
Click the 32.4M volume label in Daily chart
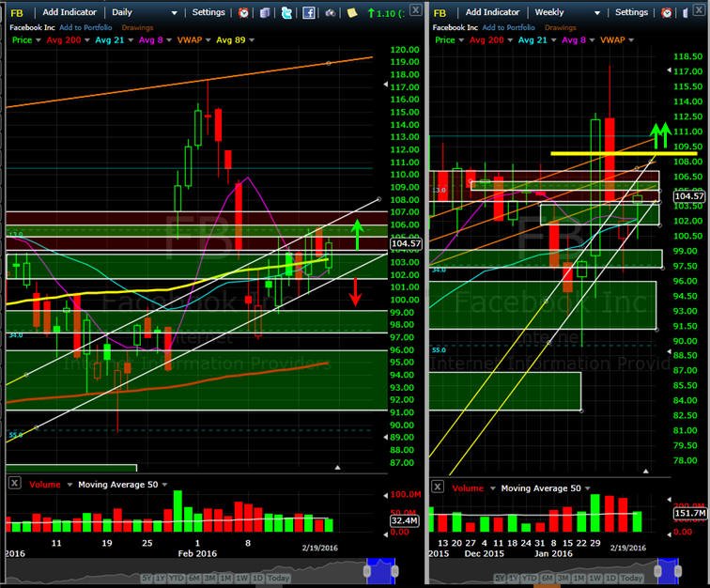pyautogui.click(x=404, y=520)
